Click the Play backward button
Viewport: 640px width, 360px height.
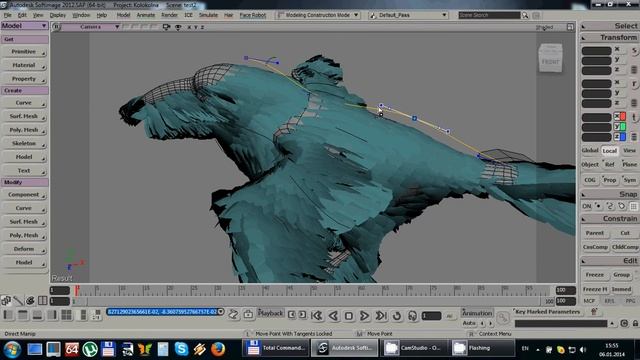(333, 316)
